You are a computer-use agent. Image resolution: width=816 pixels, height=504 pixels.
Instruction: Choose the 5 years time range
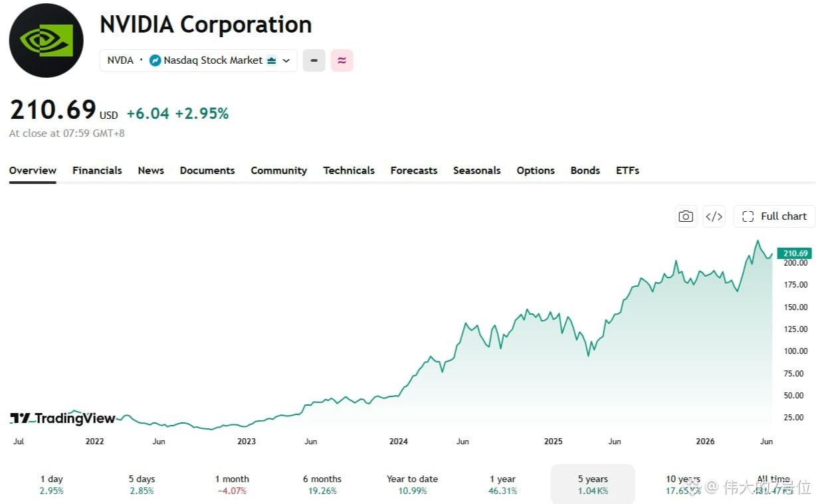[593, 485]
